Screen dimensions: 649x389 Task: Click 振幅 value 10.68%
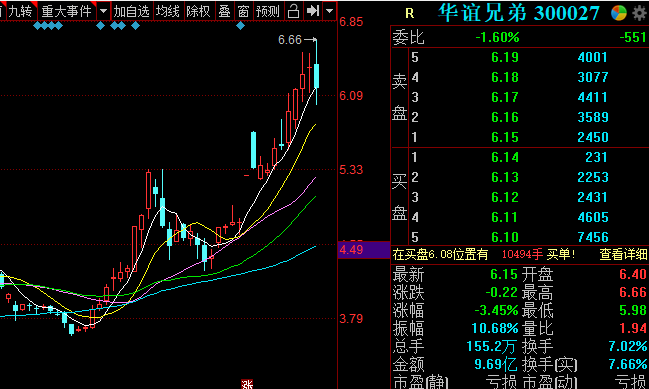(x=495, y=329)
